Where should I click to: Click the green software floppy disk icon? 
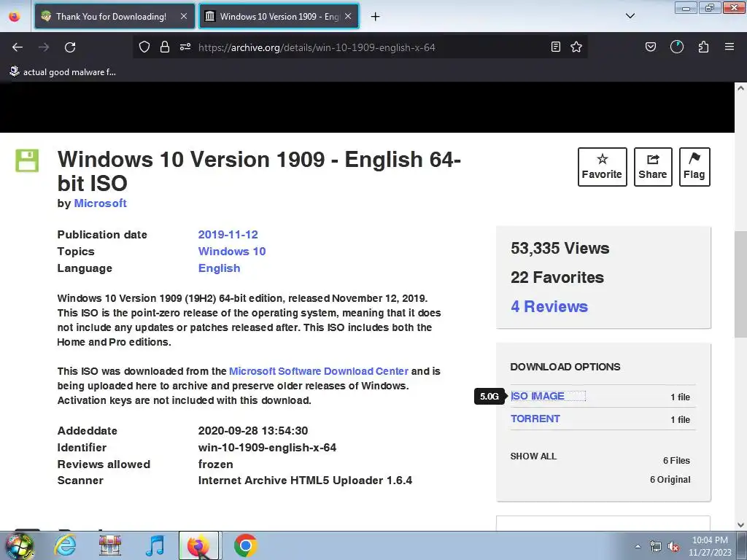tap(27, 160)
